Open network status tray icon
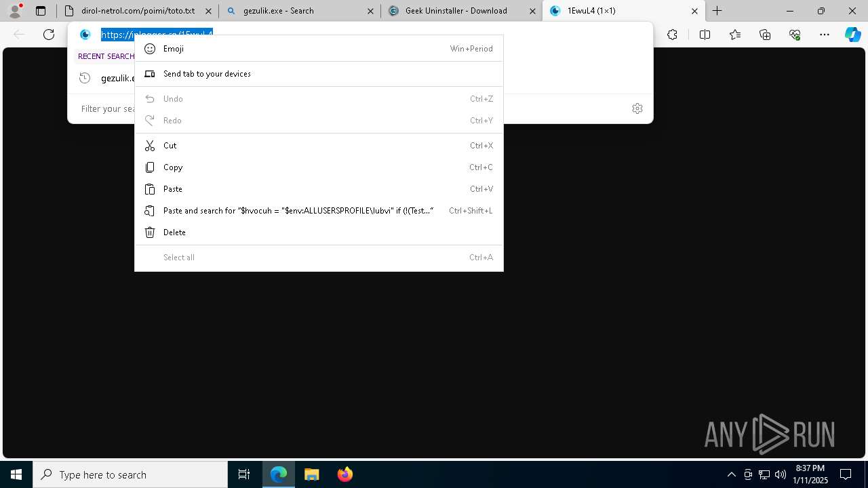Screen dimensions: 868x488 764,474
